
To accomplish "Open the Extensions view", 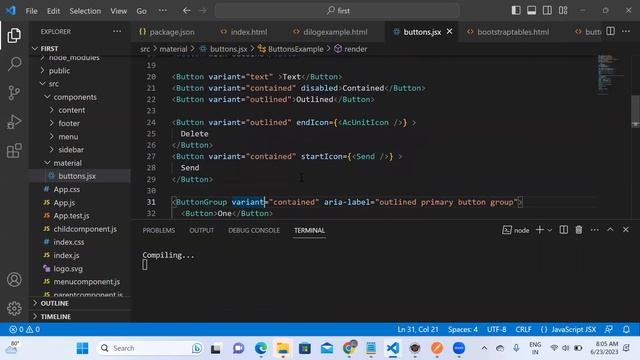I will point(14,151).
